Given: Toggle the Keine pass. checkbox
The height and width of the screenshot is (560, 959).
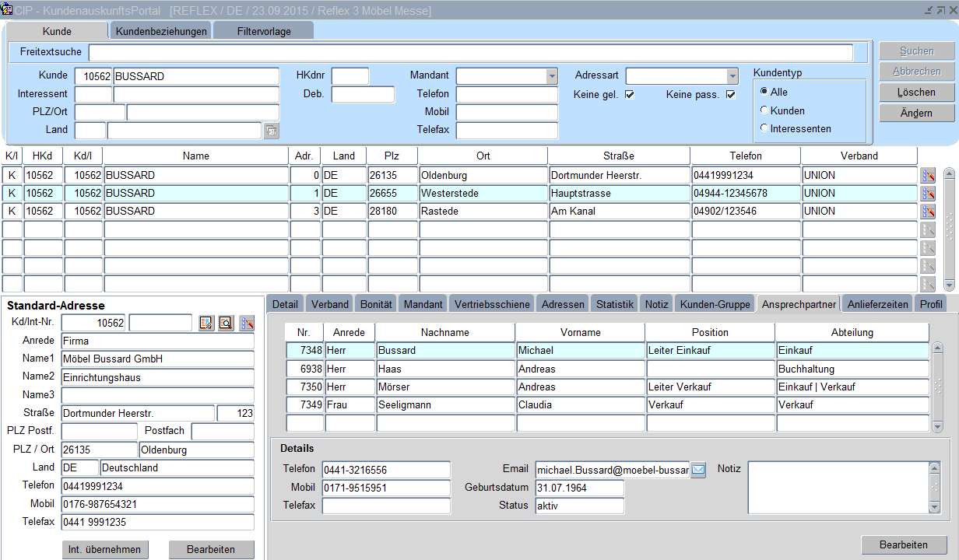Looking at the screenshot, I should point(730,95).
